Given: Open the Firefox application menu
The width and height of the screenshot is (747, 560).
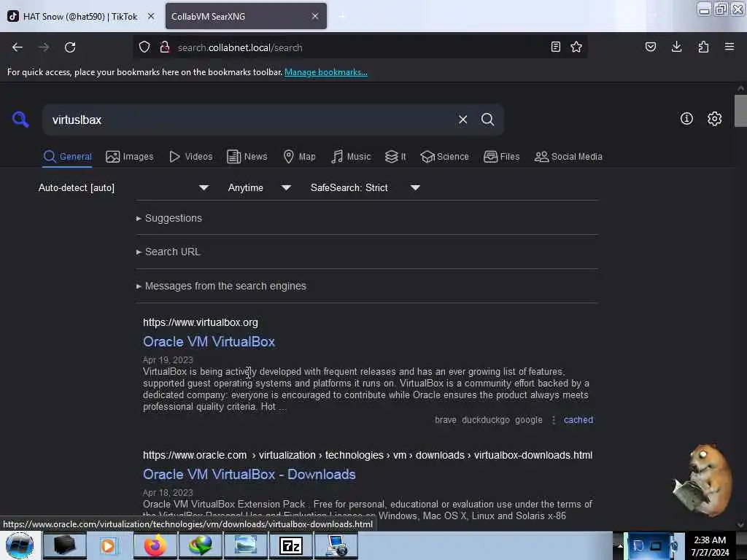Looking at the screenshot, I should coord(729,47).
